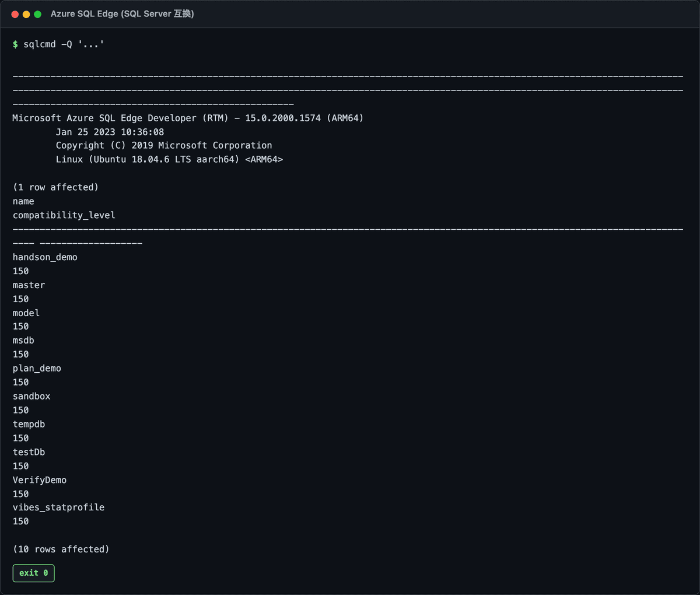Click the 'name' column header
Screen dimensions: 700x595
pos(23,201)
